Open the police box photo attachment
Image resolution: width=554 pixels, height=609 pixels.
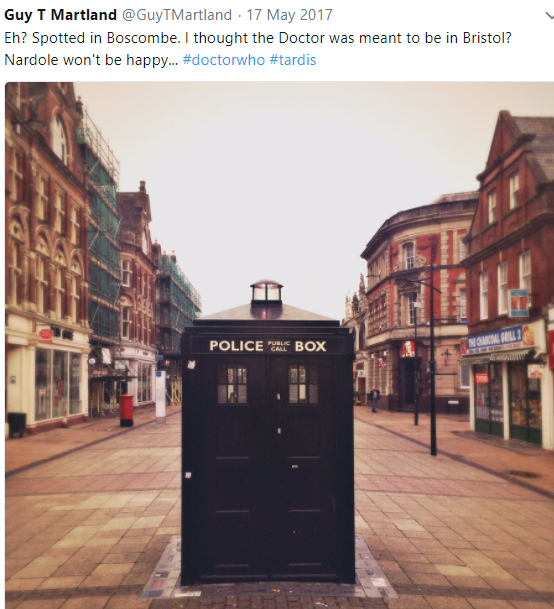coord(279,345)
